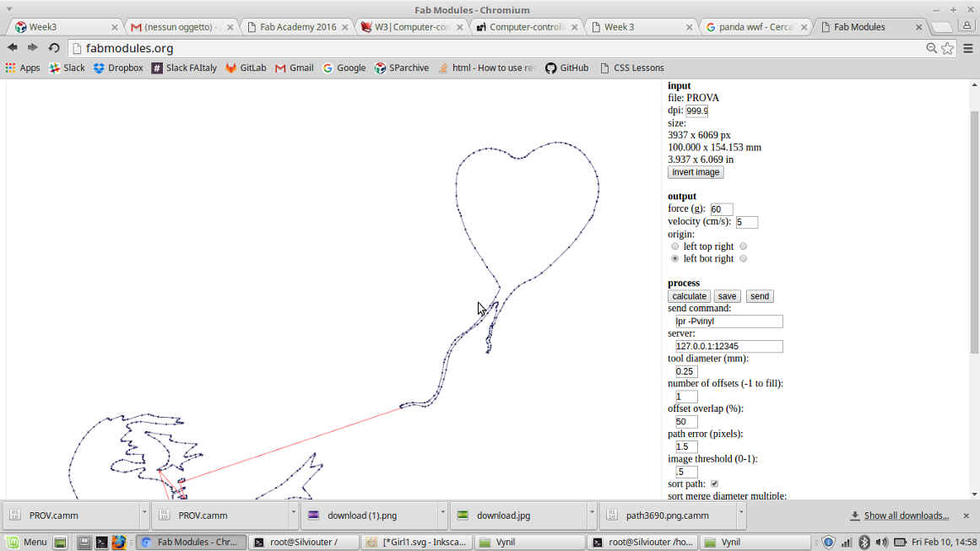The image size is (980, 551).
Task: Click the show desktop icon in taskbar
Action: [60, 543]
